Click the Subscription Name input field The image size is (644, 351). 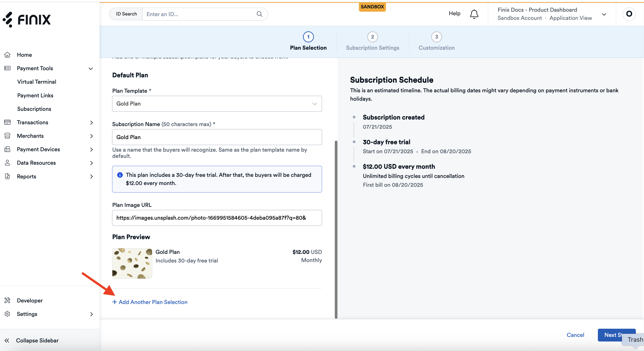click(217, 137)
